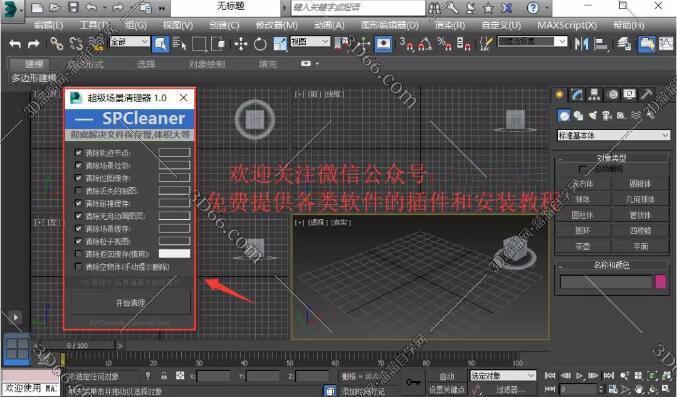Select the Rotate tool
The width and height of the screenshot is (677, 397).
point(260,44)
